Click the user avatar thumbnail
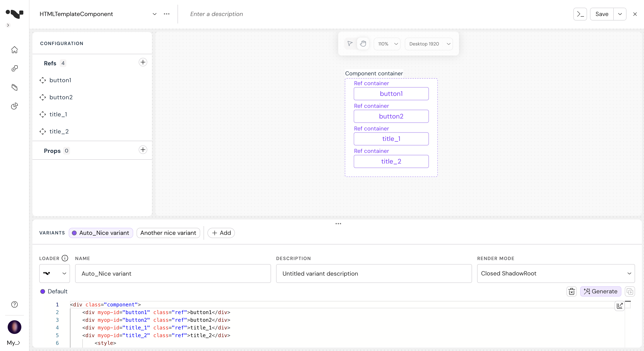 [15, 327]
